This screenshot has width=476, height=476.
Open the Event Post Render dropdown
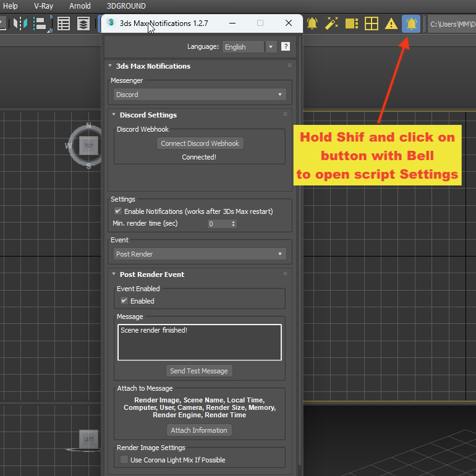point(200,254)
